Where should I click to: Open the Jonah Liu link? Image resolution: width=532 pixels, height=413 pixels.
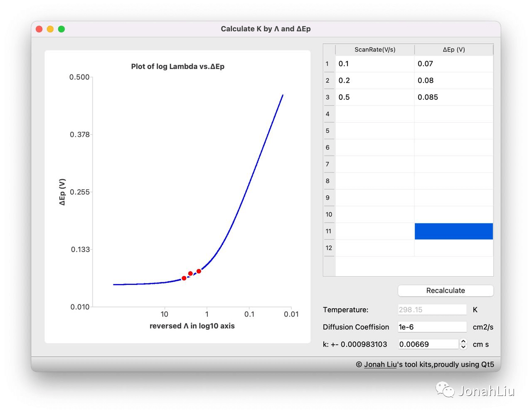pyautogui.click(x=380, y=364)
